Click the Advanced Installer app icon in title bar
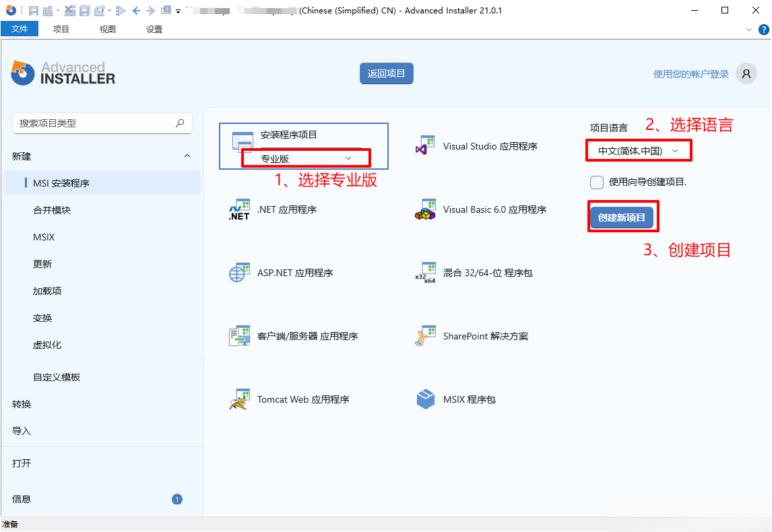 [x=11, y=10]
